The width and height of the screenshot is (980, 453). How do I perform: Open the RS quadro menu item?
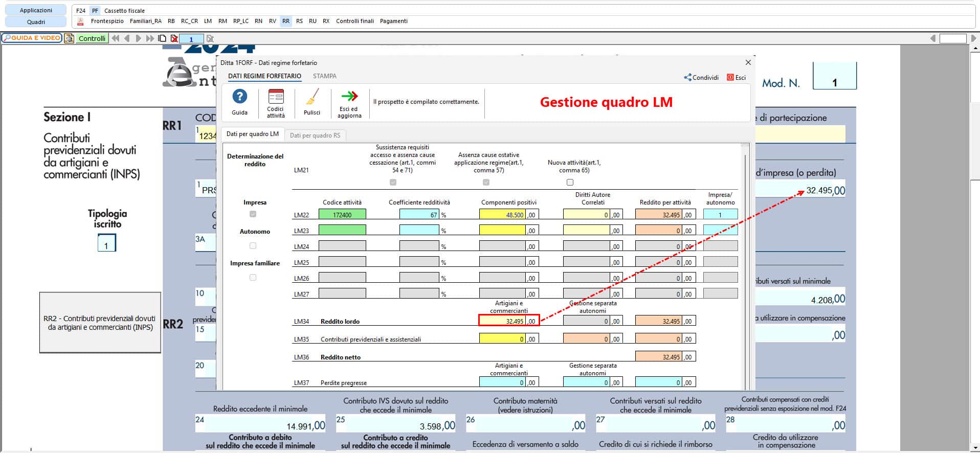click(x=299, y=21)
